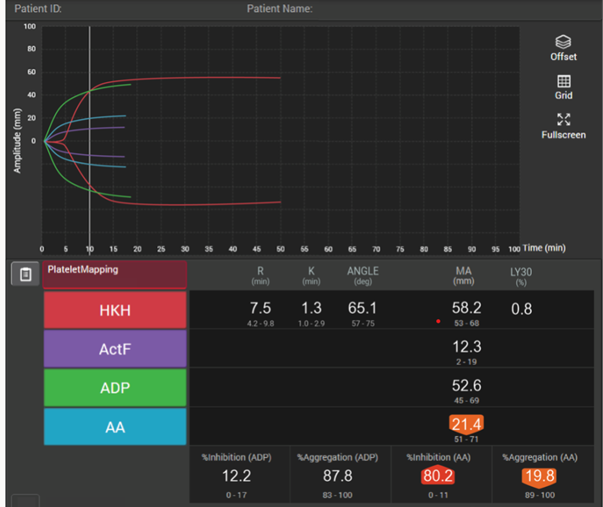The height and width of the screenshot is (507, 603).
Task: Click %Inhibition (ADP) value 12.2
Action: [x=237, y=476]
